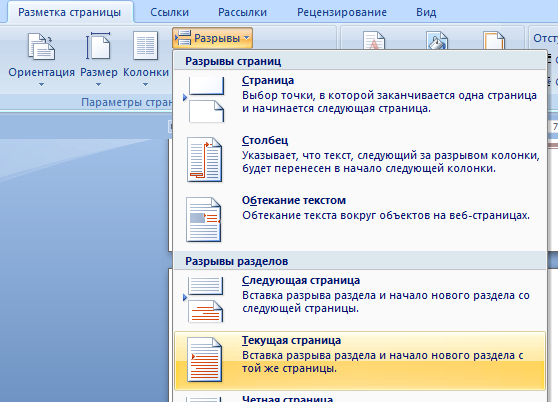This screenshot has width=558, height=402.
Task: Click the Разрывы разделов header
Action: click(x=237, y=261)
